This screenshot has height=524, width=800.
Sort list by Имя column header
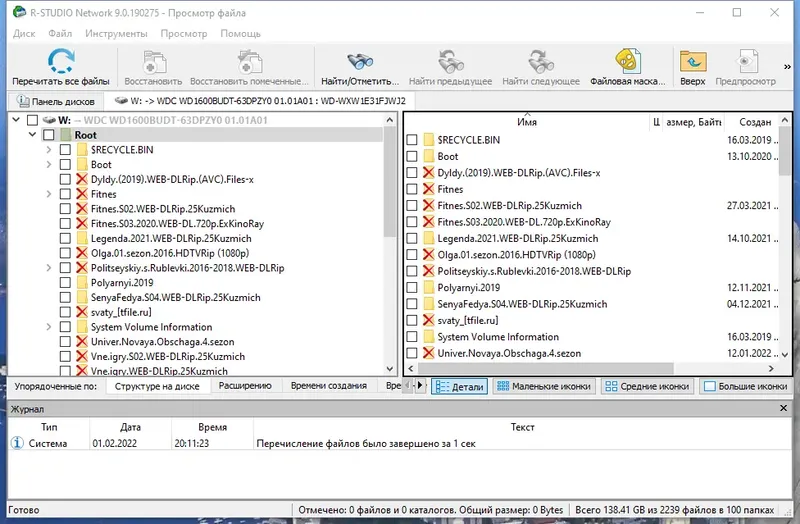click(527, 122)
